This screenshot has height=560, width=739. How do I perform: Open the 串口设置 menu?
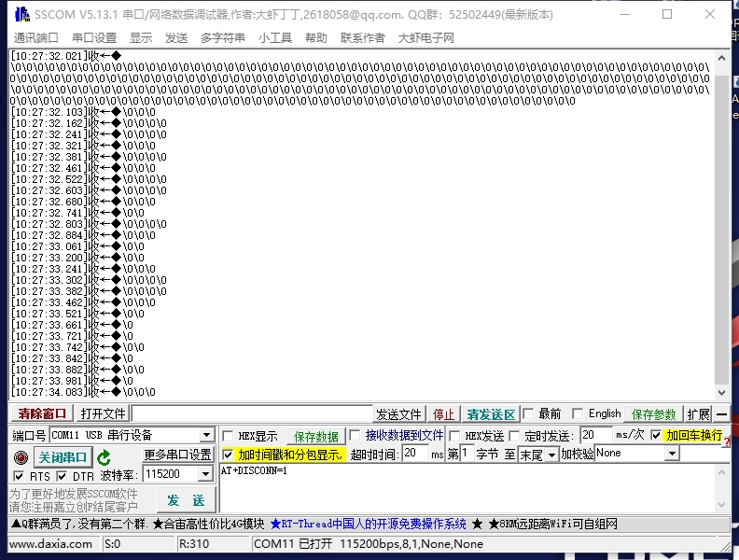point(94,37)
